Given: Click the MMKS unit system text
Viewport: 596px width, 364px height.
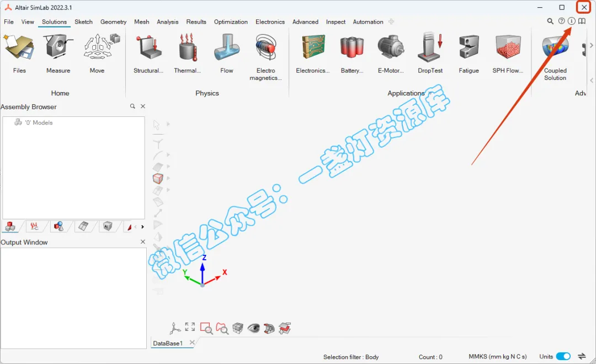Looking at the screenshot, I should [498, 356].
